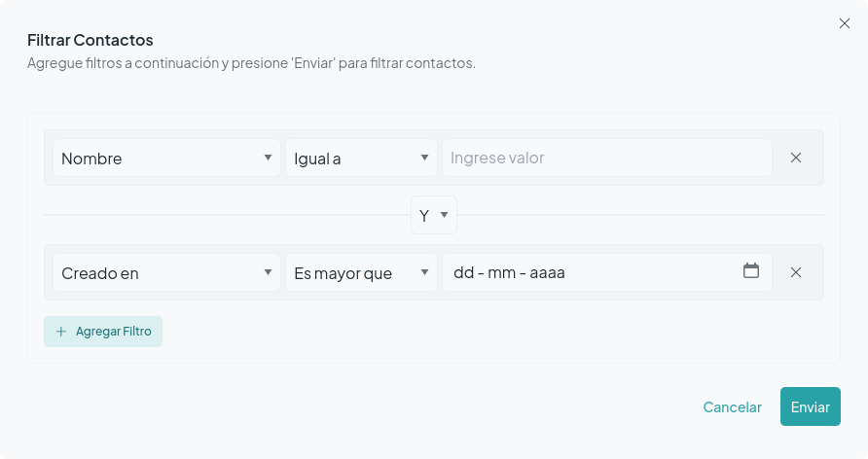The height and width of the screenshot is (459, 868).
Task: Close the Filtrar Contactos dialog
Action: point(845,23)
